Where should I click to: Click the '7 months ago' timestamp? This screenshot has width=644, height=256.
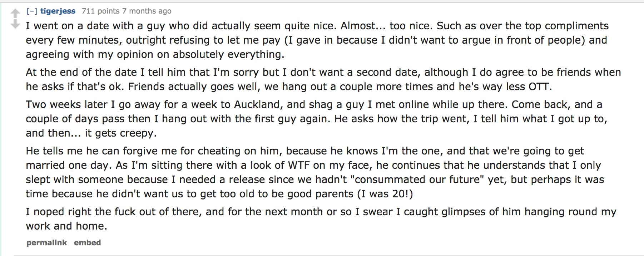coord(147,11)
